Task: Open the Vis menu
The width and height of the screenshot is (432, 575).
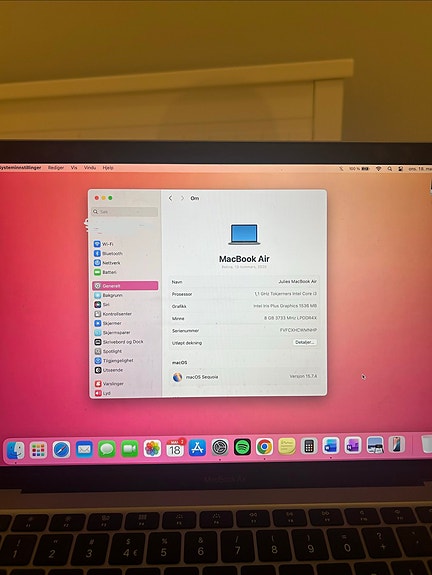Action: point(74,168)
